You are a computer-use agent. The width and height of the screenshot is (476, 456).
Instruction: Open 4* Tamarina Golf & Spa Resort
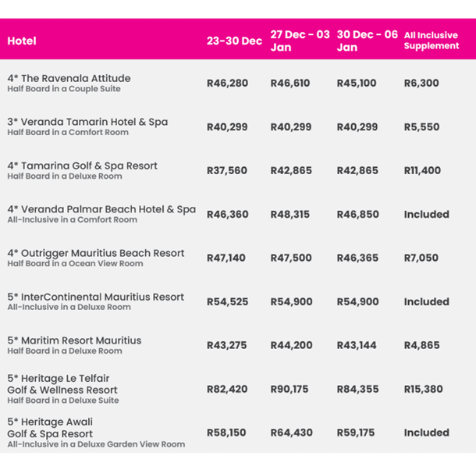(x=82, y=166)
